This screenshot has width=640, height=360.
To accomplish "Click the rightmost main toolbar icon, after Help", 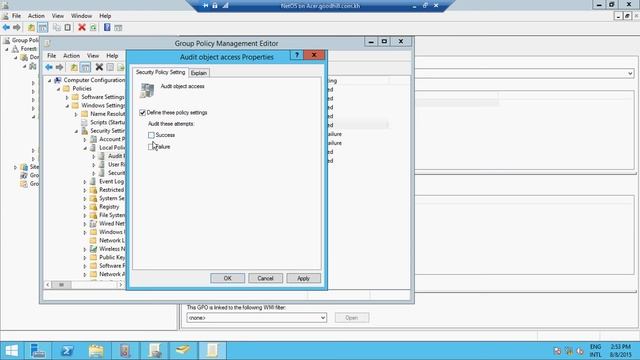I will [118, 27].
